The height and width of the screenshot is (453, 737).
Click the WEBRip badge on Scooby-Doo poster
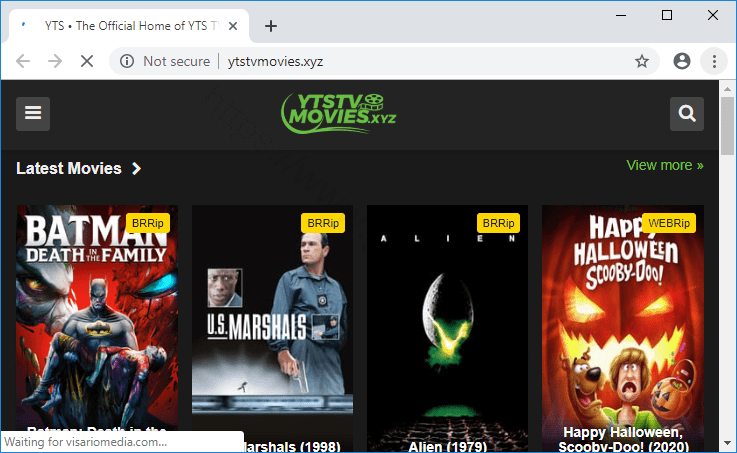coord(669,223)
